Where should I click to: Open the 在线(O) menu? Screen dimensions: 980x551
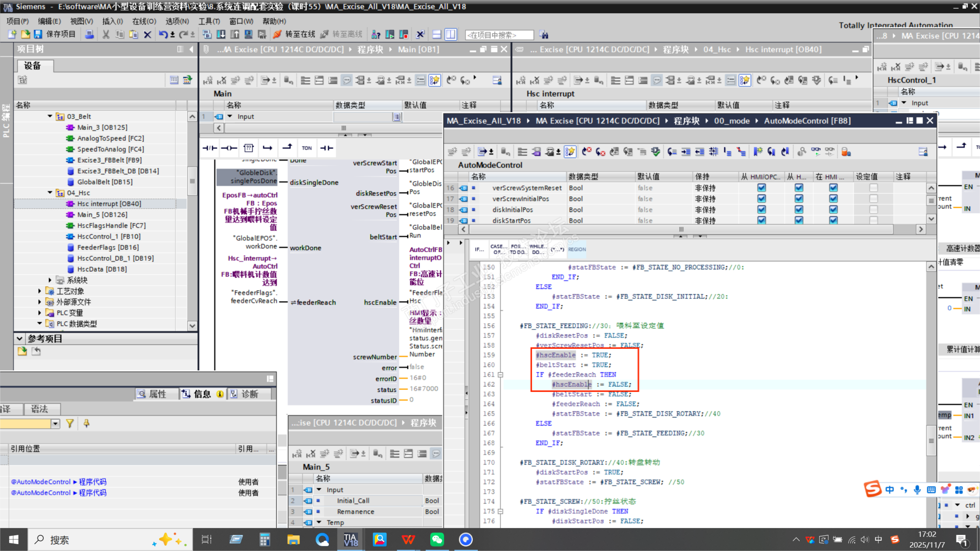[144, 21]
